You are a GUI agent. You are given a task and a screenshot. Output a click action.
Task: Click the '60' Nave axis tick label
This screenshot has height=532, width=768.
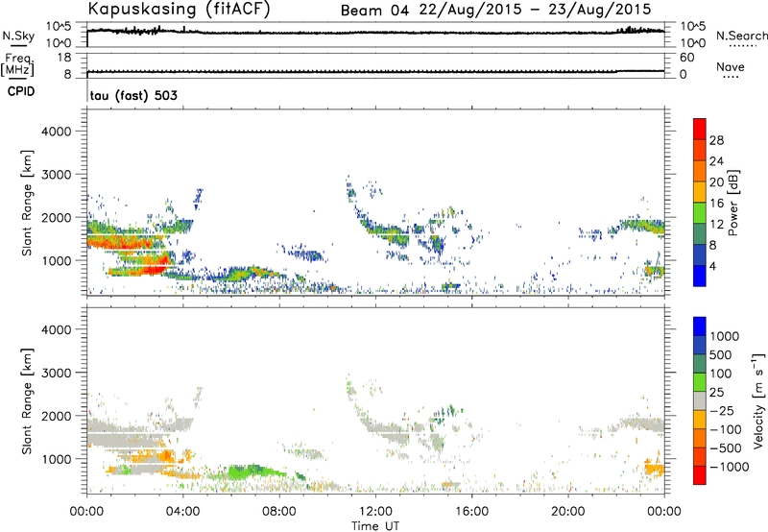[x=686, y=58]
